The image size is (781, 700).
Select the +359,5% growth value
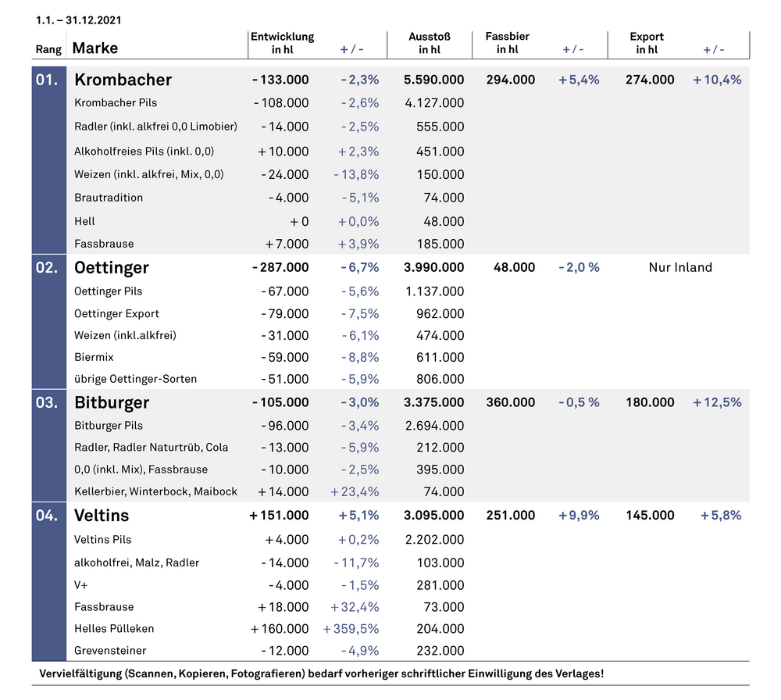[x=351, y=629]
